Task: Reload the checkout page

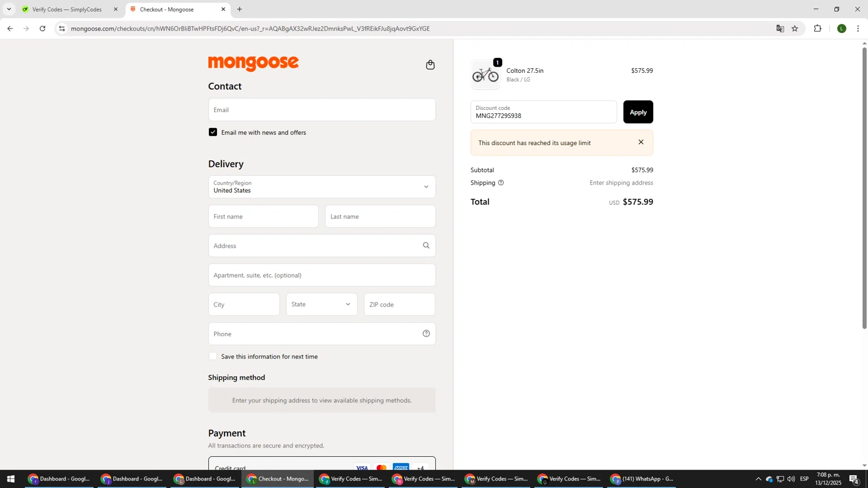Action: click(43, 28)
